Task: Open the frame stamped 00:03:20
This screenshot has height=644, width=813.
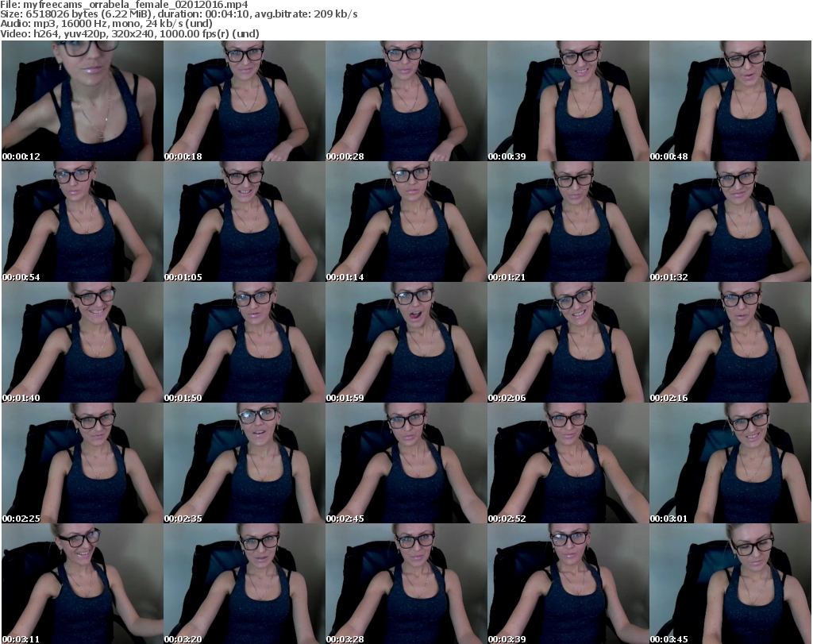Action: coord(245,584)
